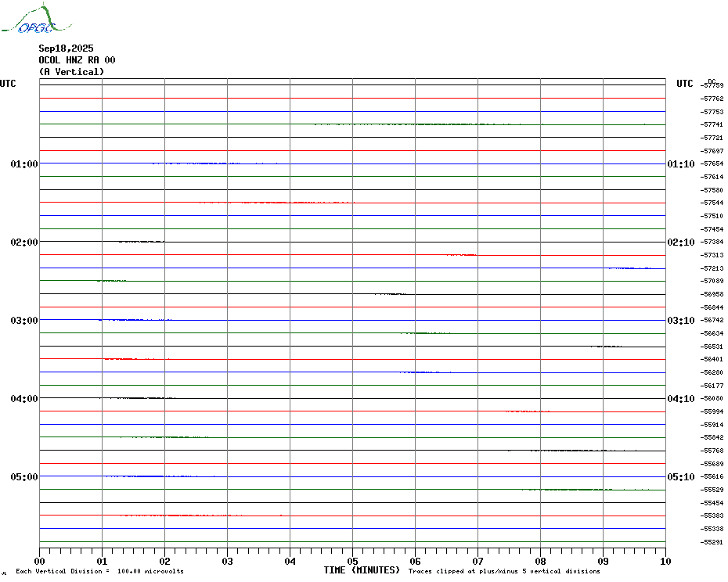The height and width of the screenshot is (582, 728).
Task: Click the OFGC logo
Action: 36,19
